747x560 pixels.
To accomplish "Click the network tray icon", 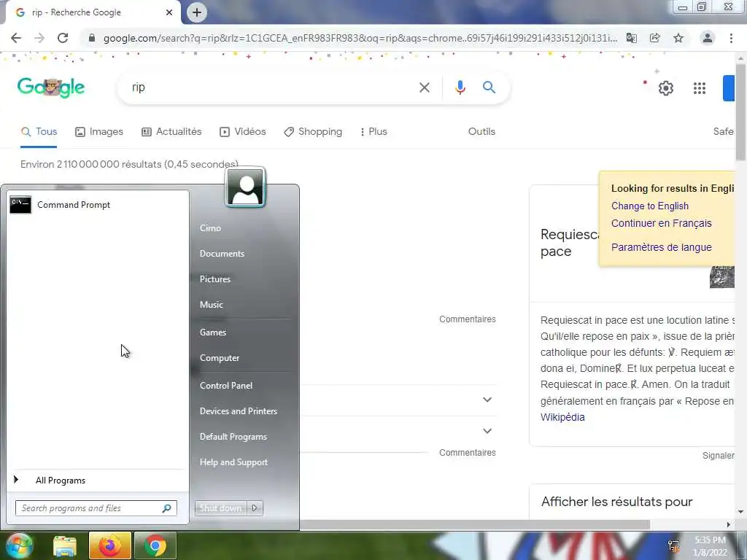I will click(x=673, y=546).
